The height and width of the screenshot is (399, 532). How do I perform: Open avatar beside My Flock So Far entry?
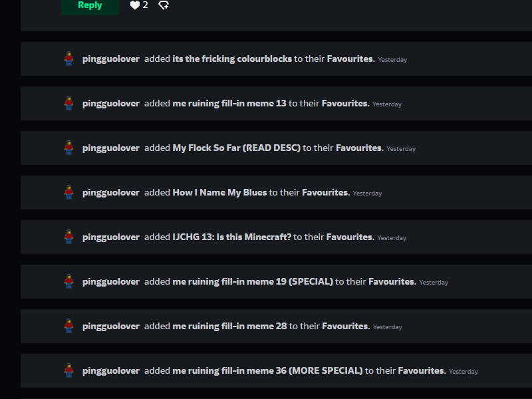point(69,148)
